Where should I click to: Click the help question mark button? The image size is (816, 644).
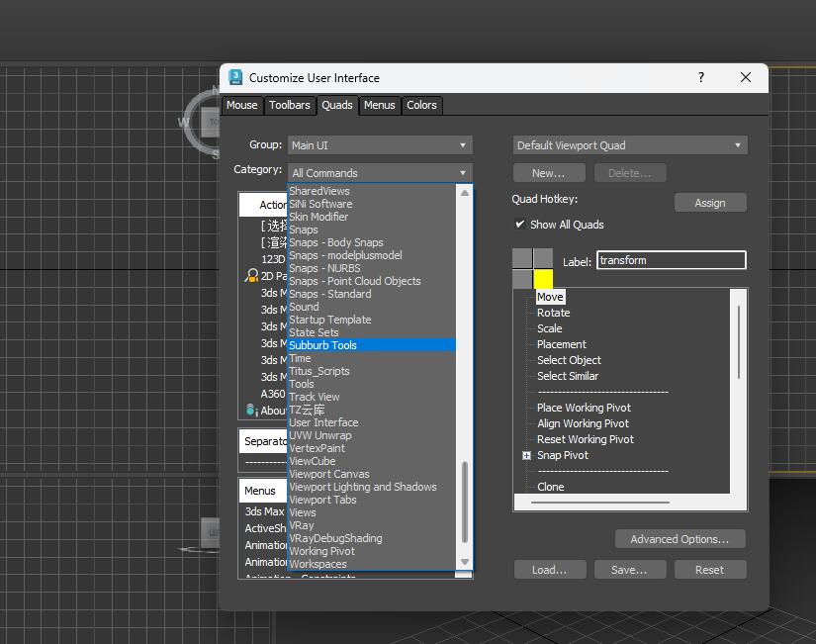point(701,77)
